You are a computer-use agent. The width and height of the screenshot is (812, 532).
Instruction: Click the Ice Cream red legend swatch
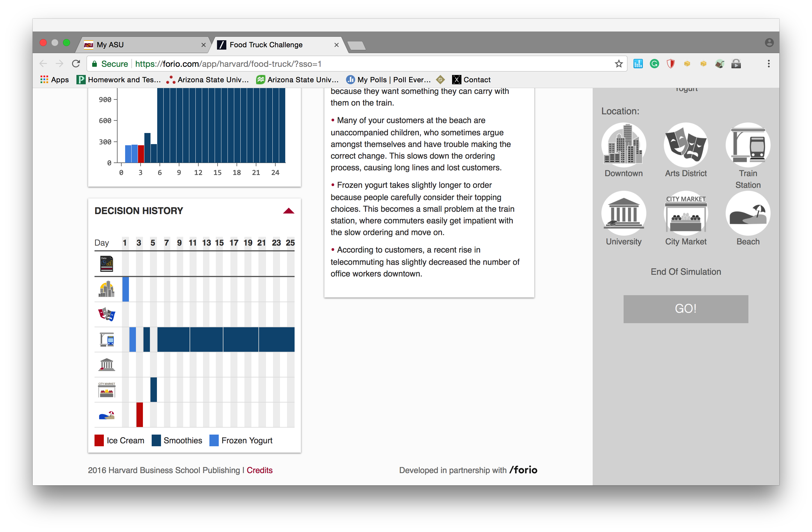pos(99,440)
